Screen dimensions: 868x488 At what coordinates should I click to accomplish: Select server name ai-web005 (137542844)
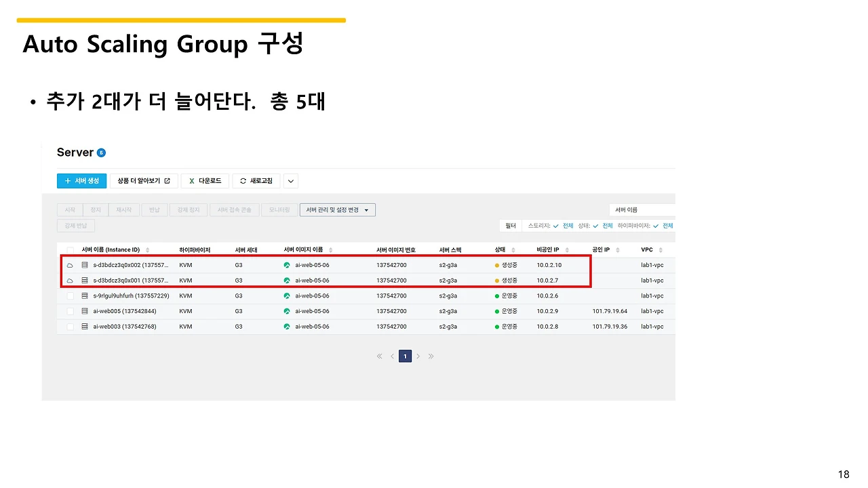125,311
